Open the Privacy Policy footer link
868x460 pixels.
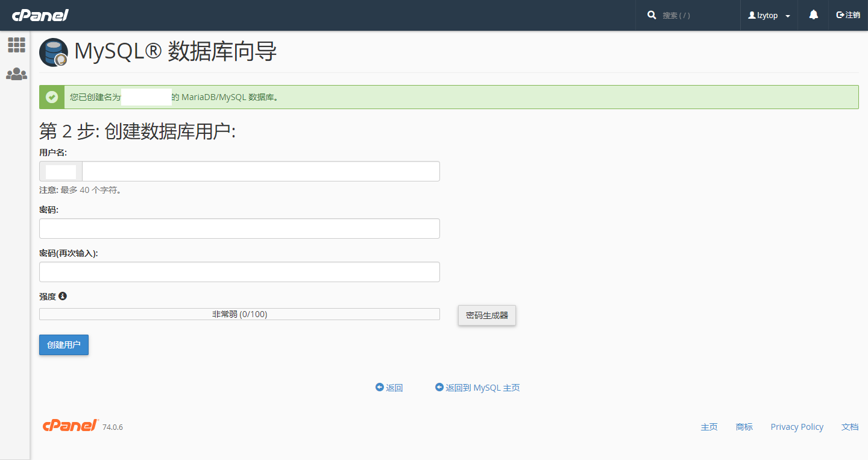[797, 427]
